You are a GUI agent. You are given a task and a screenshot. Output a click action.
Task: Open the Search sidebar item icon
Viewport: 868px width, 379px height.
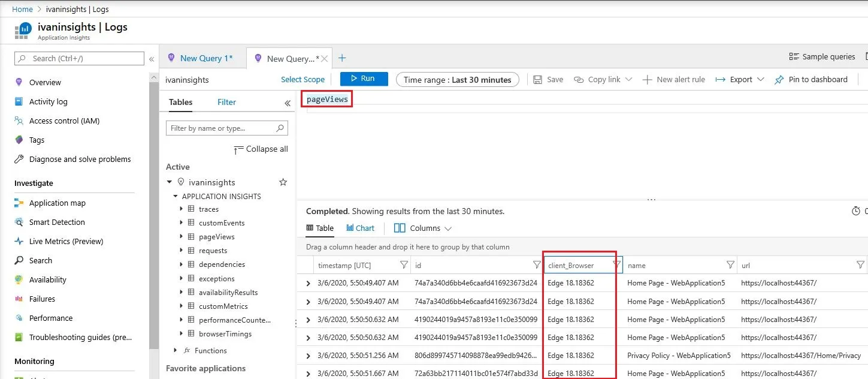tap(19, 260)
